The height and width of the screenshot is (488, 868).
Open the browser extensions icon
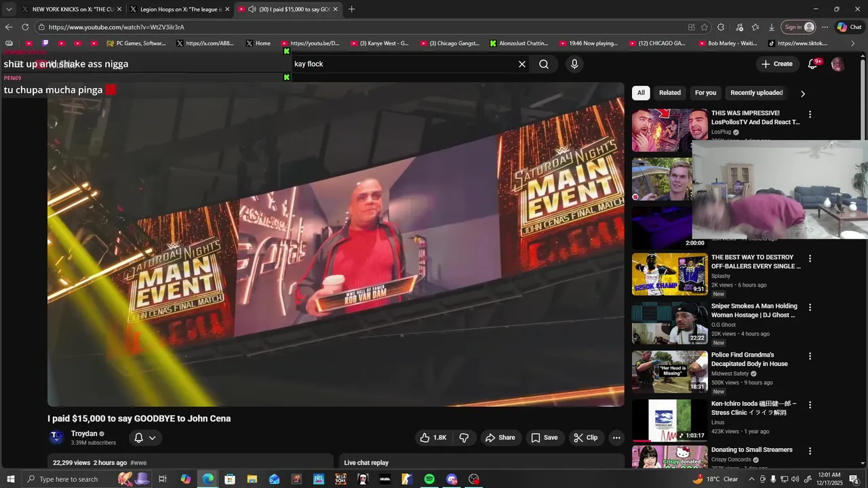coord(721,27)
